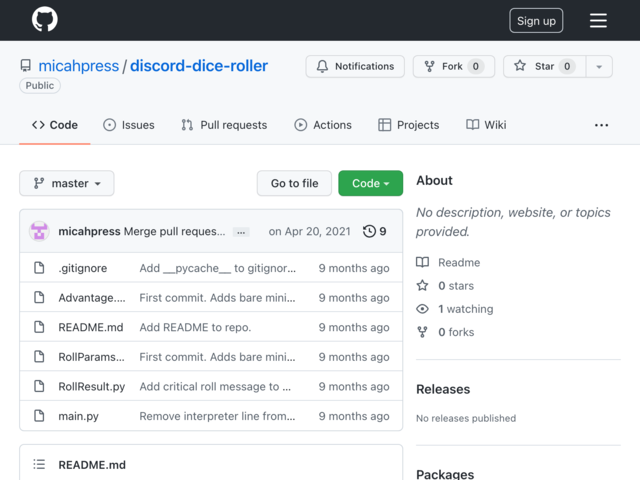Click the star icon beside 0 stars
640x480 pixels.
[x=422, y=285]
